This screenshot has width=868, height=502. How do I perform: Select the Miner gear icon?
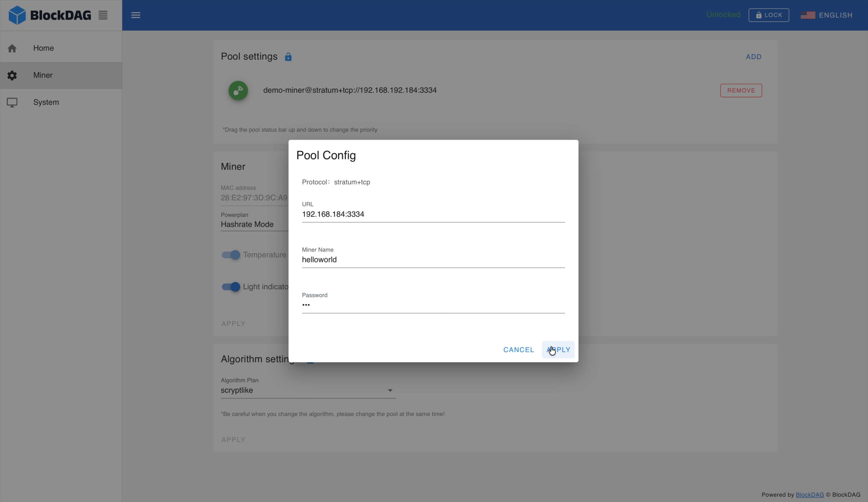coord(12,75)
